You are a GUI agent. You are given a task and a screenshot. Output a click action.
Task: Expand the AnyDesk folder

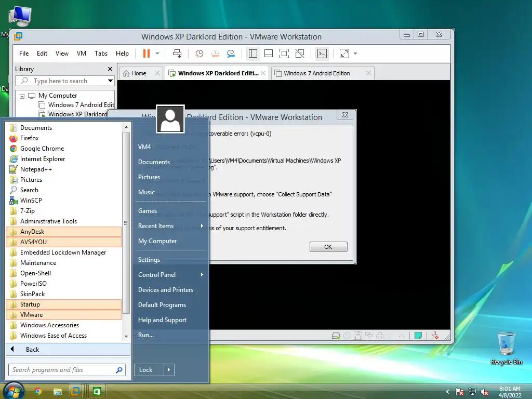tap(64, 232)
